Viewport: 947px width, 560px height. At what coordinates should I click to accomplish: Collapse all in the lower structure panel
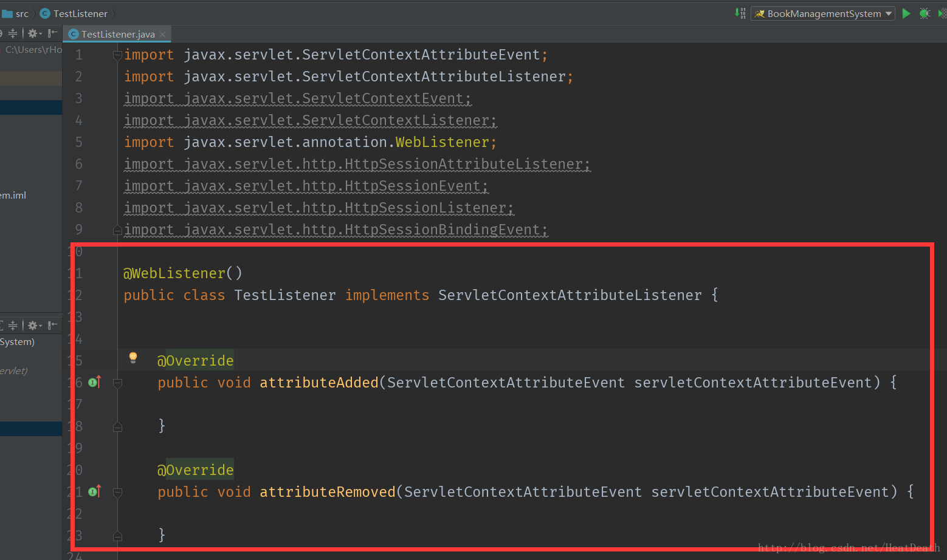tap(13, 326)
